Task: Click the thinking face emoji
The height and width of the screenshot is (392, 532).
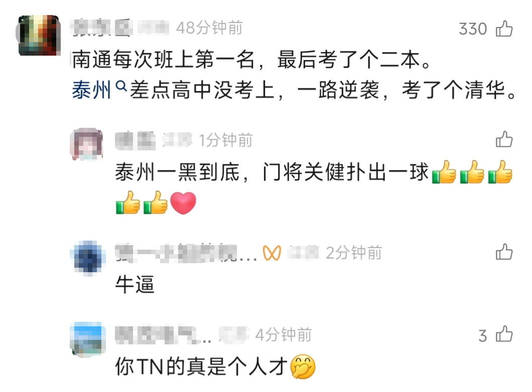Action: [303, 366]
